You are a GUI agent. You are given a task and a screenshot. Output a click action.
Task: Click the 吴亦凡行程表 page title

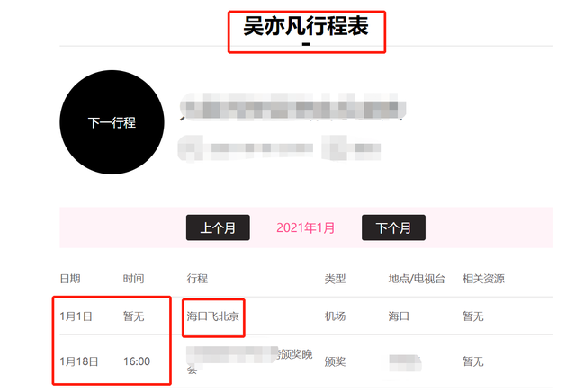click(x=306, y=26)
